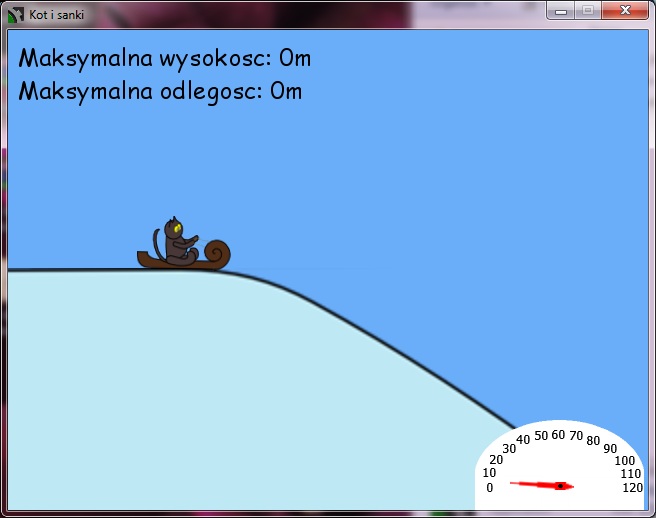Close the Kot i sanki game window
The height and width of the screenshot is (518, 656).
coord(625,10)
